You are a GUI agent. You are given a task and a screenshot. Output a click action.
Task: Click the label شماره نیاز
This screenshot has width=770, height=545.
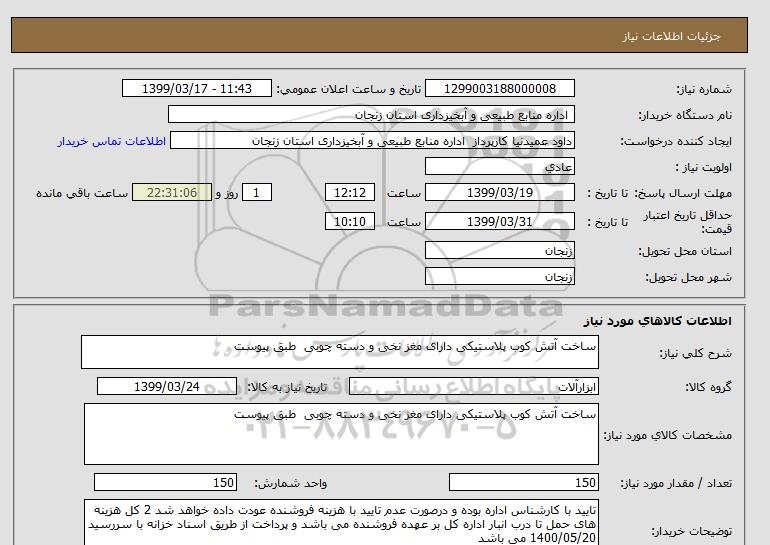click(704, 89)
